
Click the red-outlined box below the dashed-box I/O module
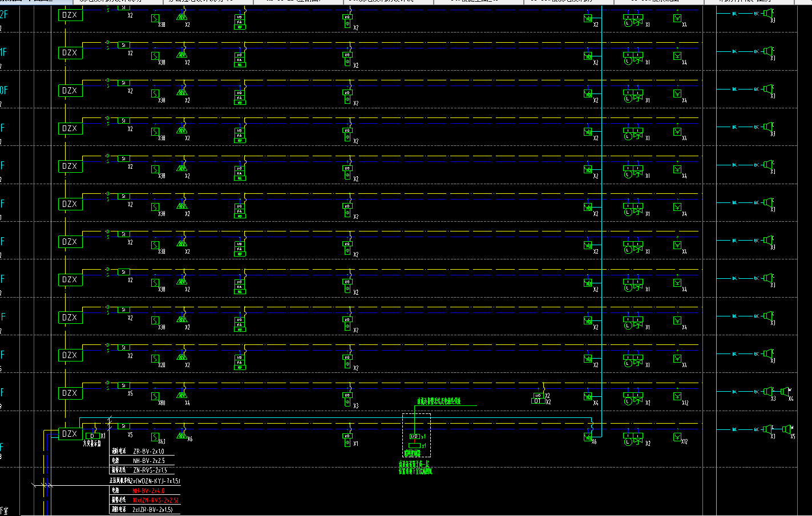pos(415,445)
